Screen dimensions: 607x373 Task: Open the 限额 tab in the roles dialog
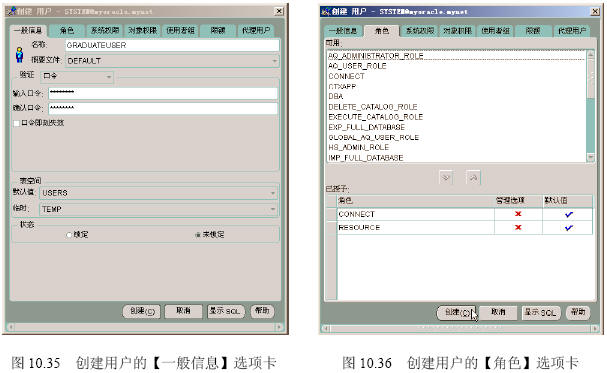pos(533,31)
